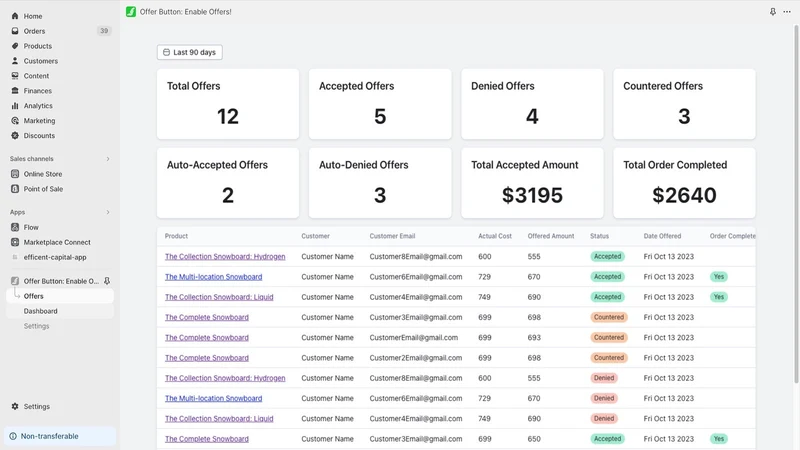Click the Actual Cost column header
Screen dimensions: 800x450
[495, 236]
